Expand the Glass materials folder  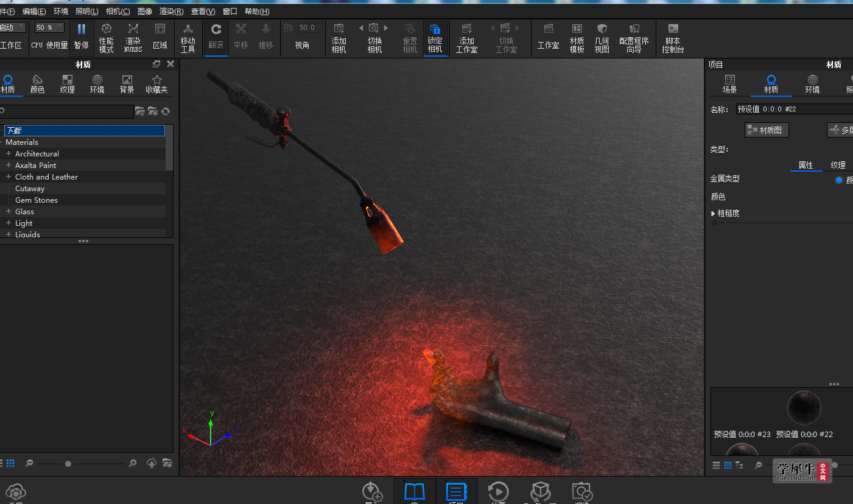tap(9, 211)
